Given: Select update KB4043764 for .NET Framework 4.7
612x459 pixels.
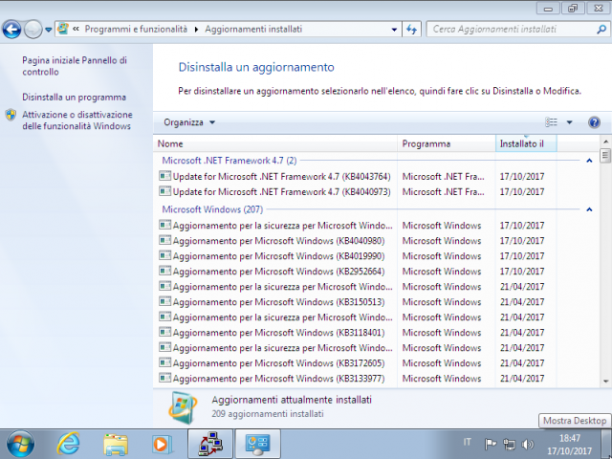Looking at the screenshot, I should coord(281,176).
